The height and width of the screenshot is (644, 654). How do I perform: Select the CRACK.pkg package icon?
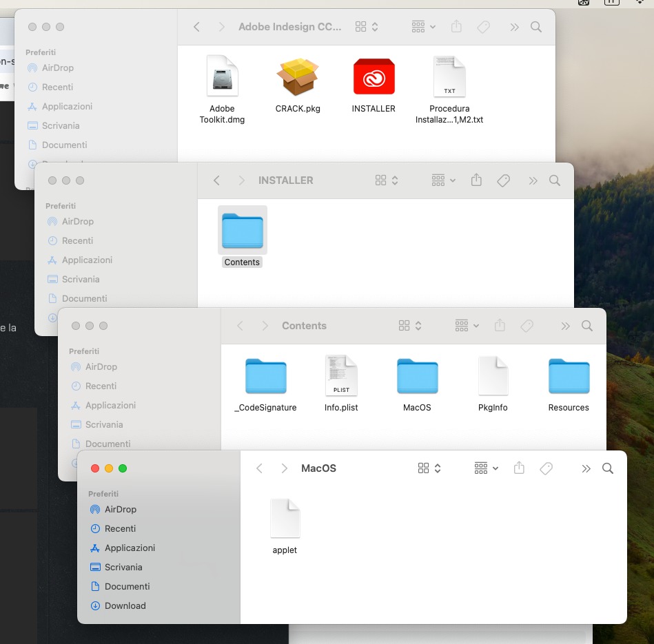pyautogui.click(x=298, y=77)
